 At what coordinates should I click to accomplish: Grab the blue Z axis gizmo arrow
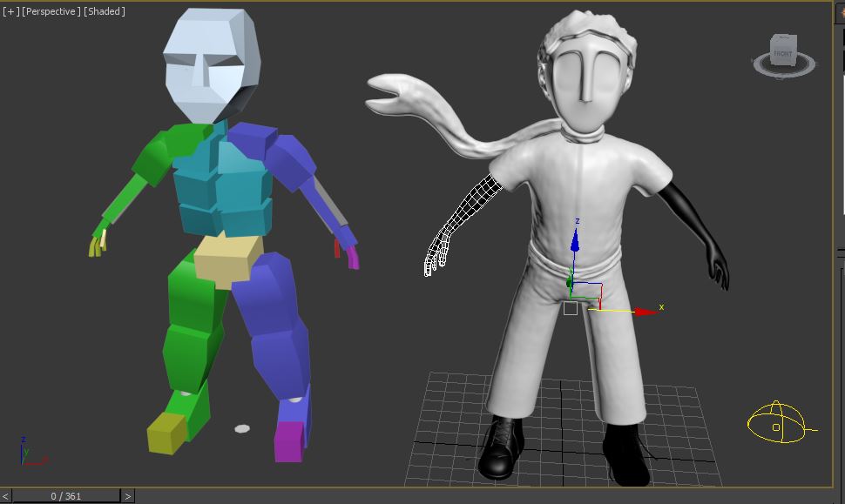point(575,235)
